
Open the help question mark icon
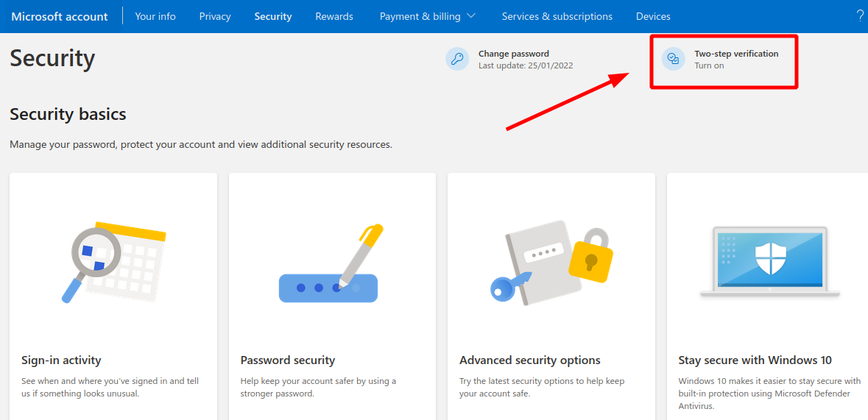tap(860, 16)
